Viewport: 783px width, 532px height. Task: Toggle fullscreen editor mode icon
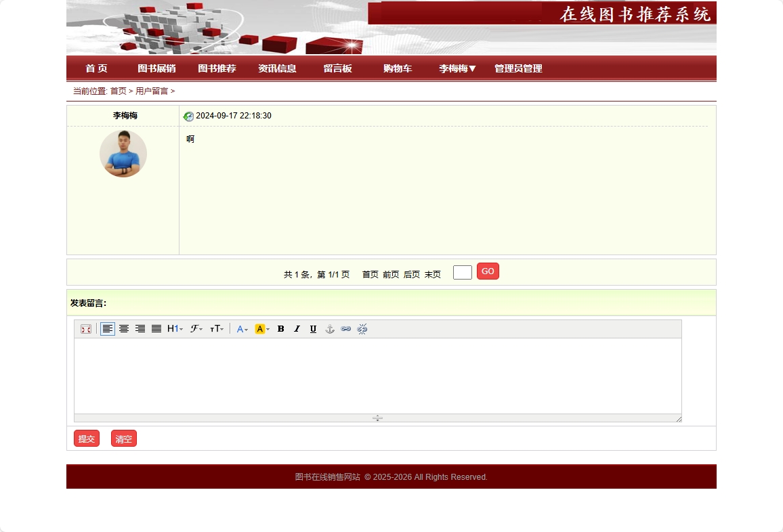click(x=86, y=329)
